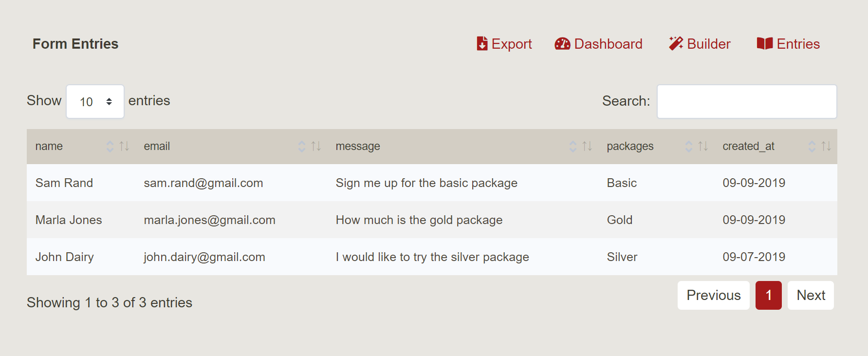Click the Builder magic wand icon
Image resolution: width=868 pixels, height=356 pixels.
click(x=676, y=44)
